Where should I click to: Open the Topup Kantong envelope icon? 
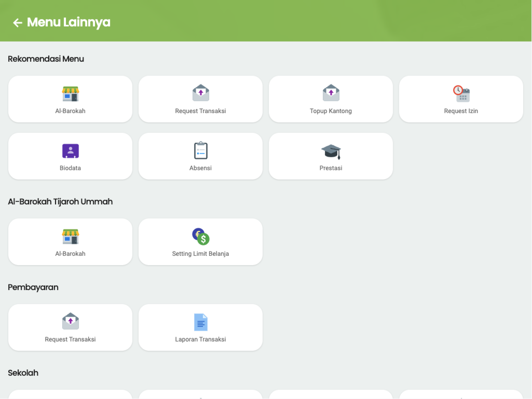click(x=331, y=93)
